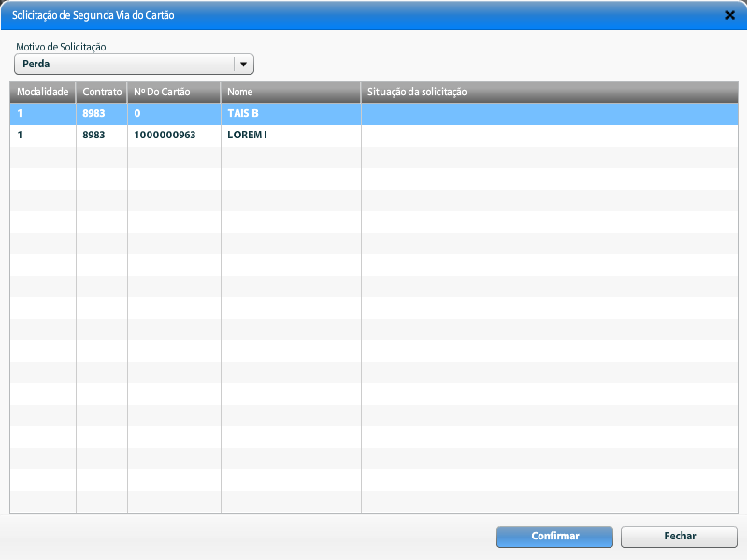Click Modalidade value 1 in TAIS B row
This screenshot has height=560, width=747.
click(20, 114)
